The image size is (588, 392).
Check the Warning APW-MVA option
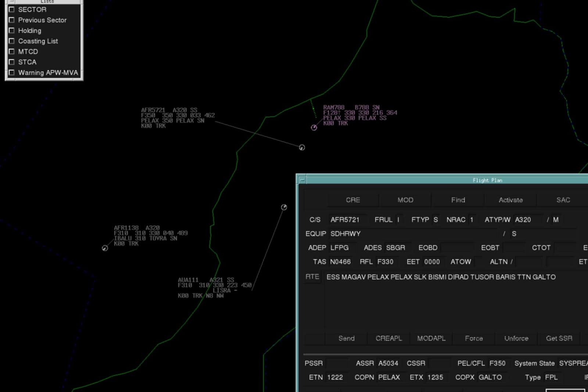coord(11,73)
